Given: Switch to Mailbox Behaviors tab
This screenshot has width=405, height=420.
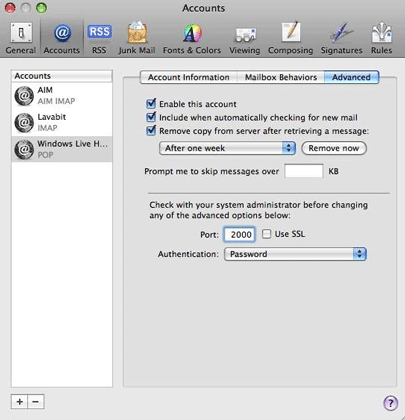Looking at the screenshot, I should click(x=281, y=77).
